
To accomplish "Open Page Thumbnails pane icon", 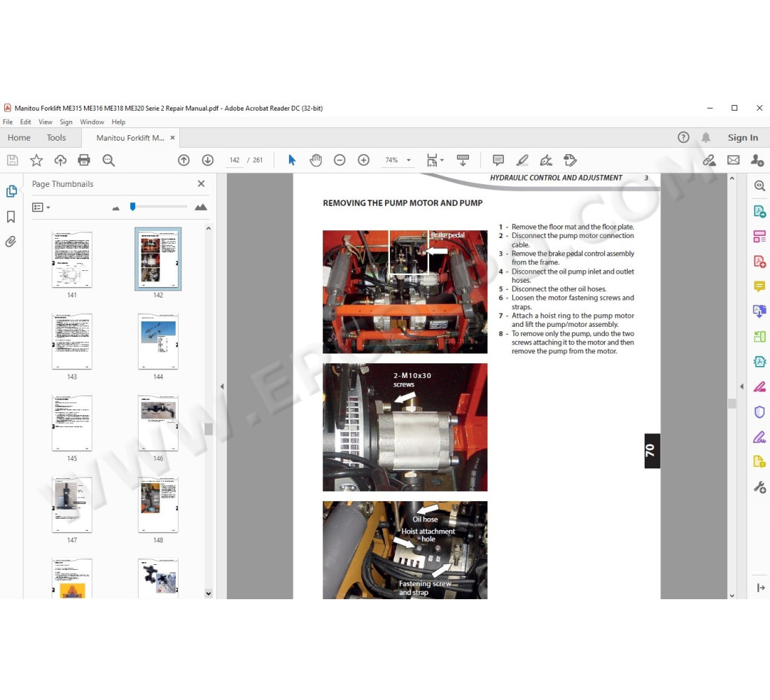I will pyautogui.click(x=11, y=191).
